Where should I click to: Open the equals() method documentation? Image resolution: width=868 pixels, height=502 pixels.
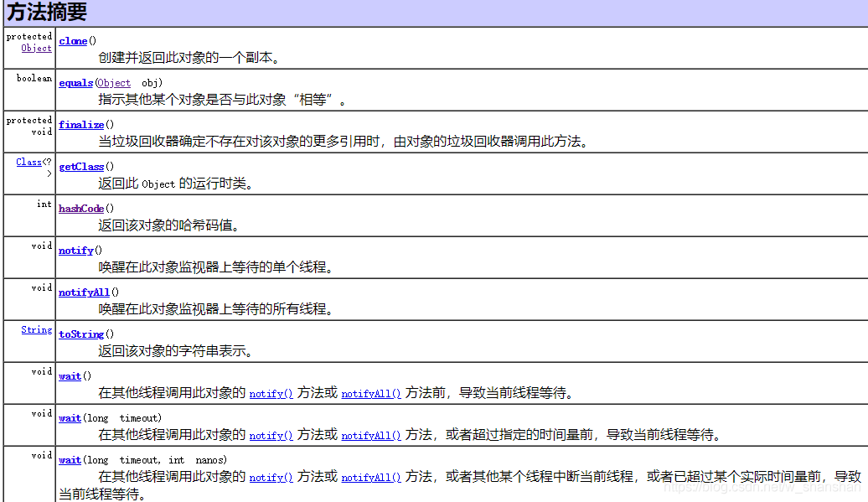coord(75,82)
